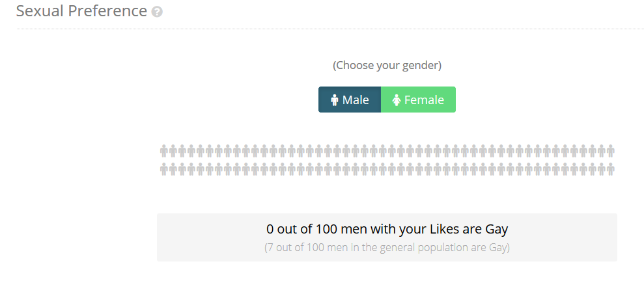Click the second person icon in the bottom row
Image resolution: width=644 pixels, height=281 pixels.
coord(173,169)
